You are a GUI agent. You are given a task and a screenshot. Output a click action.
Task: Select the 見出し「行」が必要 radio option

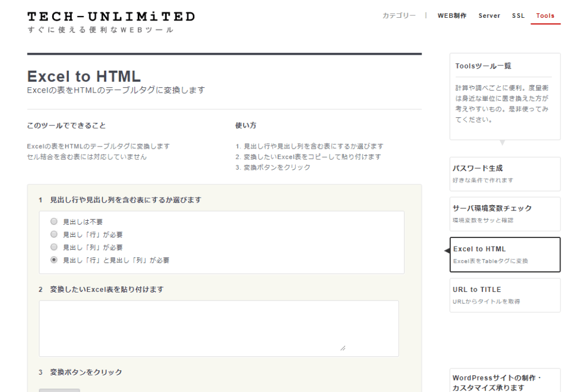(x=54, y=235)
